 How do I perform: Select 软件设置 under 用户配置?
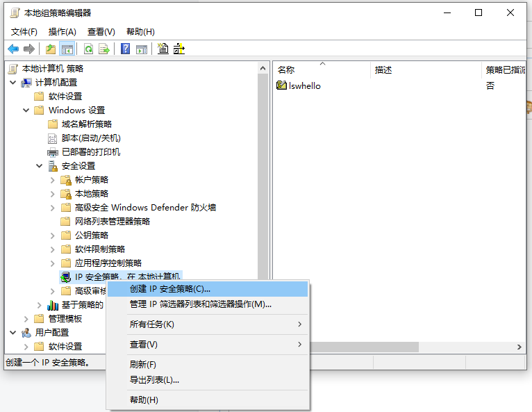point(65,347)
